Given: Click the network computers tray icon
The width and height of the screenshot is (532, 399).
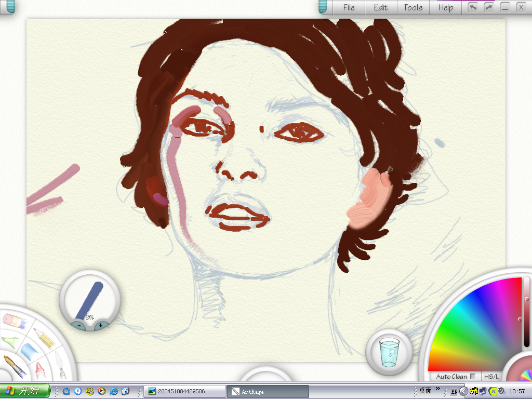Looking at the screenshot, I should [483, 391].
